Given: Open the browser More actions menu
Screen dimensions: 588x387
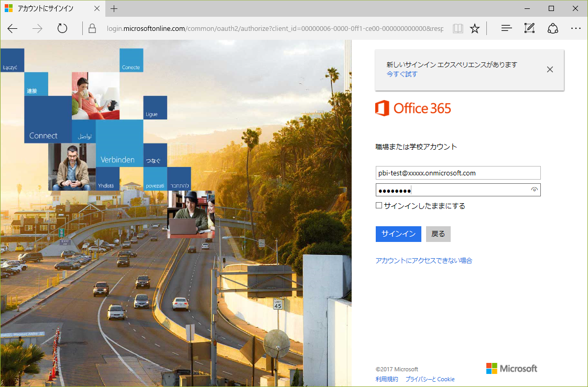Looking at the screenshot, I should pyautogui.click(x=575, y=28).
